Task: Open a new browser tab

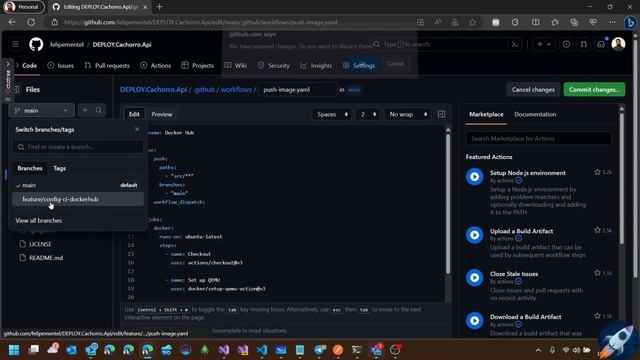Action: [160, 7]
